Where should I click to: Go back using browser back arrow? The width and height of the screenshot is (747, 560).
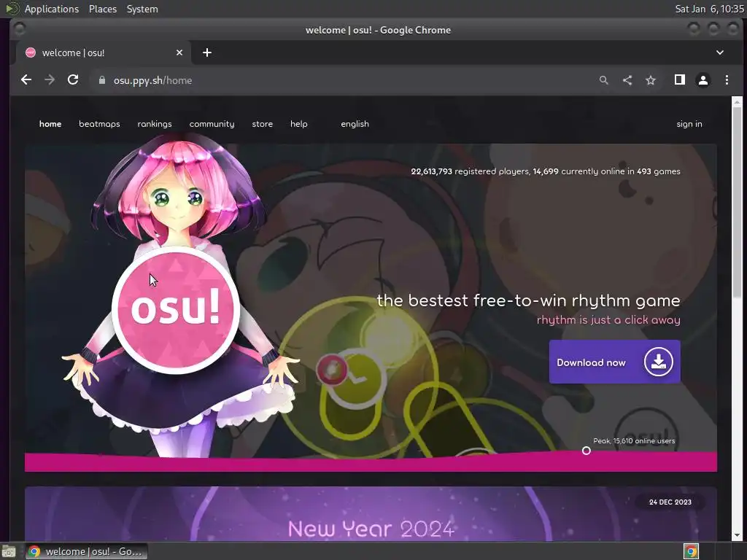(26, 80)
